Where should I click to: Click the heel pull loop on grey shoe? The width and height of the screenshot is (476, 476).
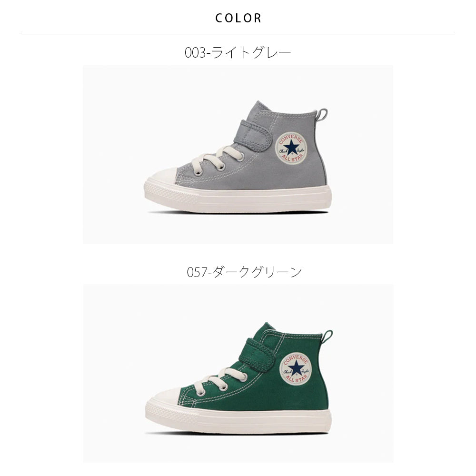pyautogui.click(x=322, y=114)
